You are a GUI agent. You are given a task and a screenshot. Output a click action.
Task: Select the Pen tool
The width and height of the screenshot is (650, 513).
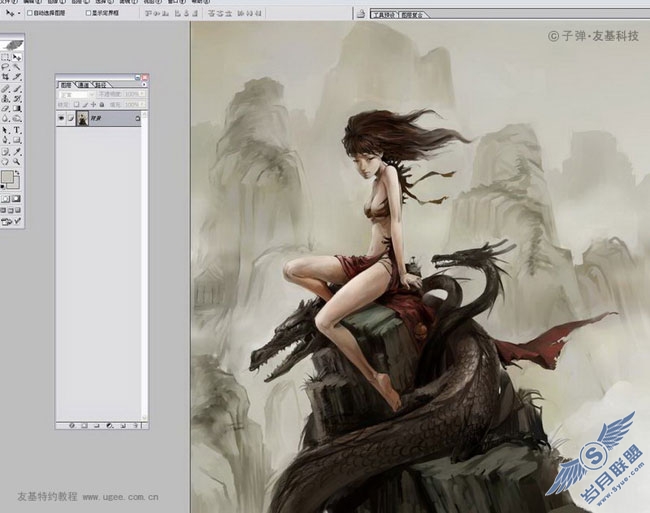click(6, 140)
